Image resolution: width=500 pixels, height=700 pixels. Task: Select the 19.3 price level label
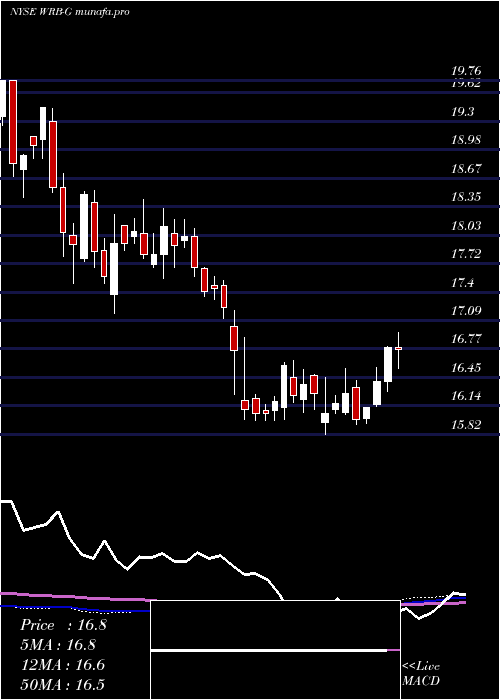(462, 112)
